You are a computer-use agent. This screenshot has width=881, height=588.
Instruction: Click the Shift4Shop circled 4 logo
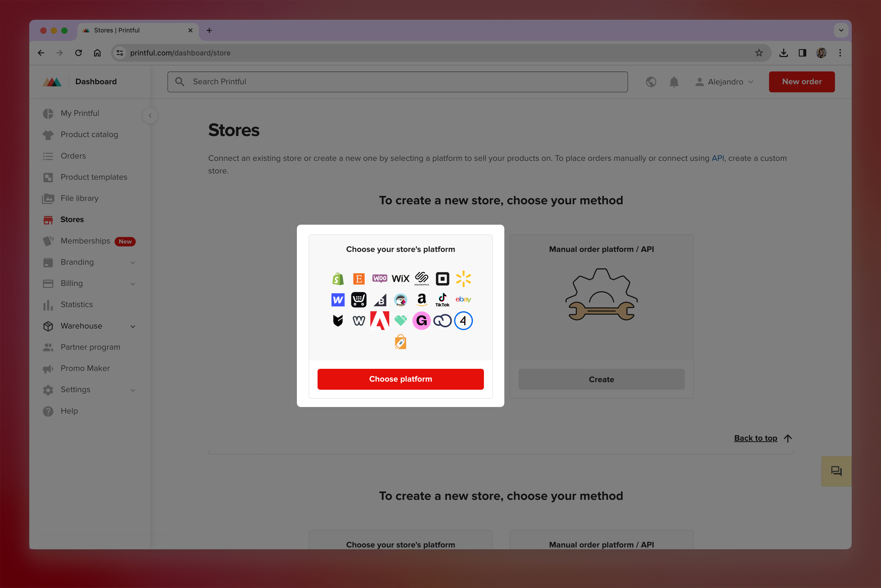coord(464,321)
